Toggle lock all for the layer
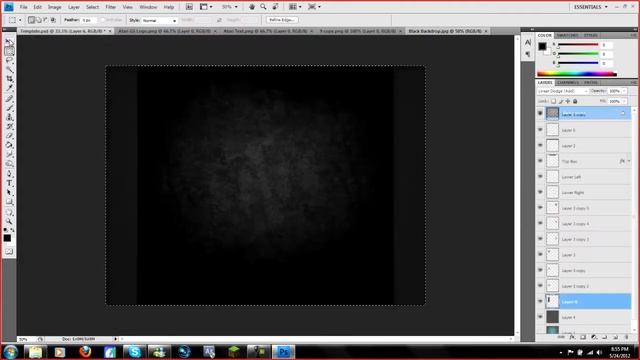Image resolution: width=640 pixels, height=360 pixels. (575, 101)
